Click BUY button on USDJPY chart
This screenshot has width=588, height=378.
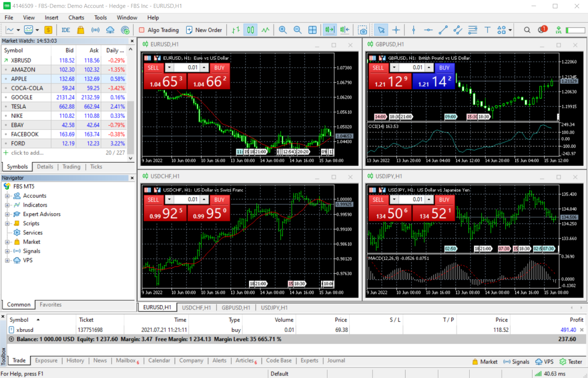(444, 200)
